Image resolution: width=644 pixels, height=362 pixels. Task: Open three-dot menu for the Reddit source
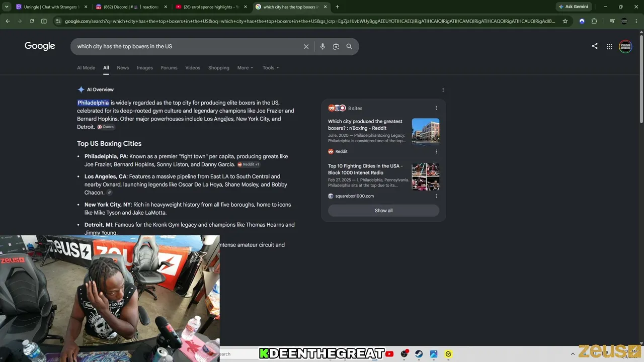pyautogui.click(x=436, y=151)
